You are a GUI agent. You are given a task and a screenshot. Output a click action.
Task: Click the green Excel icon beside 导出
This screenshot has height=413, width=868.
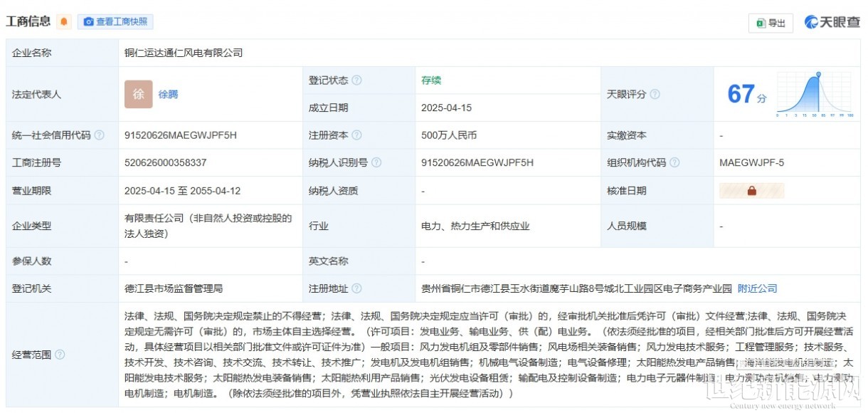[x=761, y=23]
